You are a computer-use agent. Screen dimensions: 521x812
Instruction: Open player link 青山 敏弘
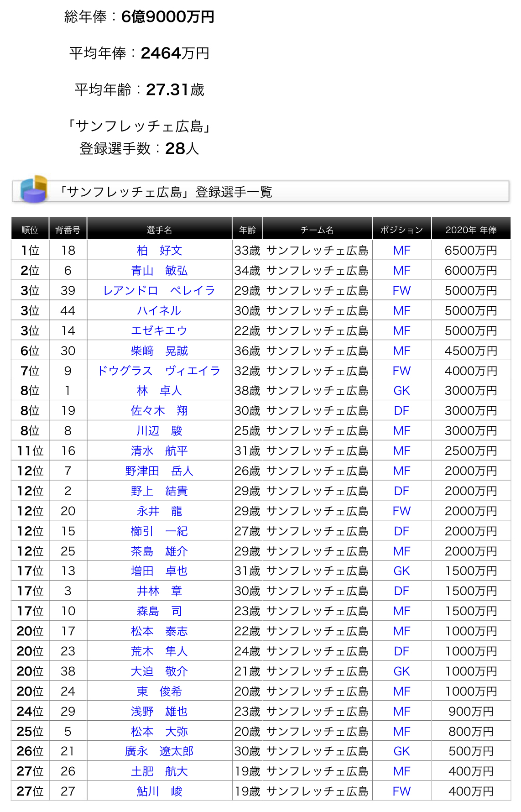(159, 271)
